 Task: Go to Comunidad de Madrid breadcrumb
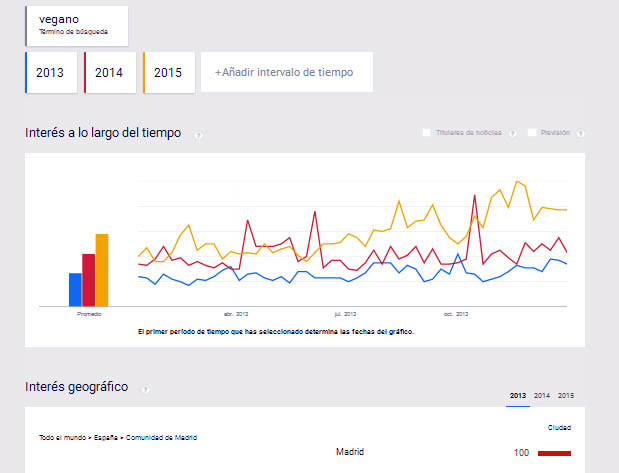161,437
